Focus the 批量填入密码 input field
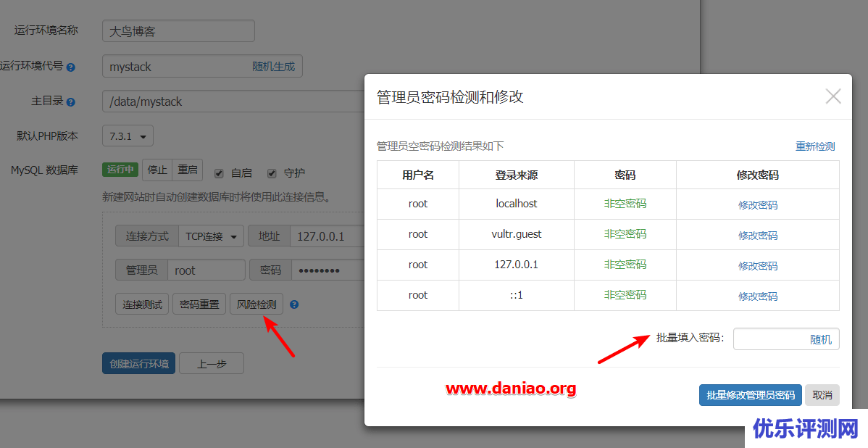The width and height of the screenshot is (868, 448). (x=769, y=339)
